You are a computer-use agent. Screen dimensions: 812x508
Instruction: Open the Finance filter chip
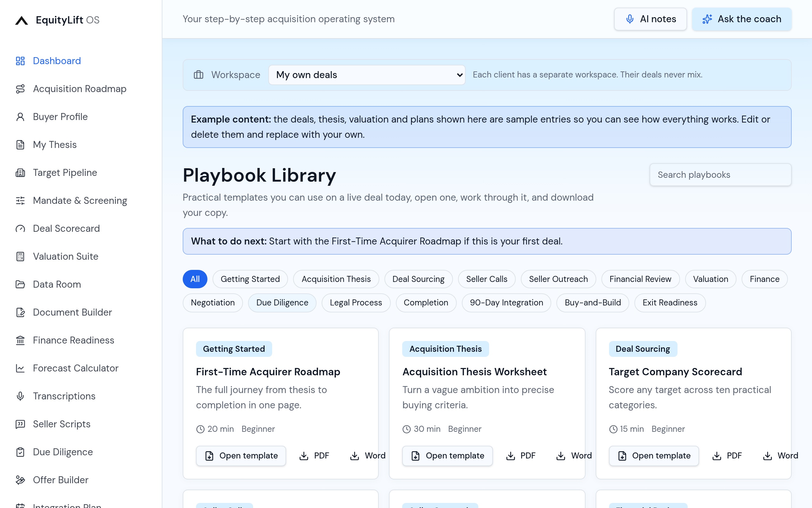[x=764, y=279]
